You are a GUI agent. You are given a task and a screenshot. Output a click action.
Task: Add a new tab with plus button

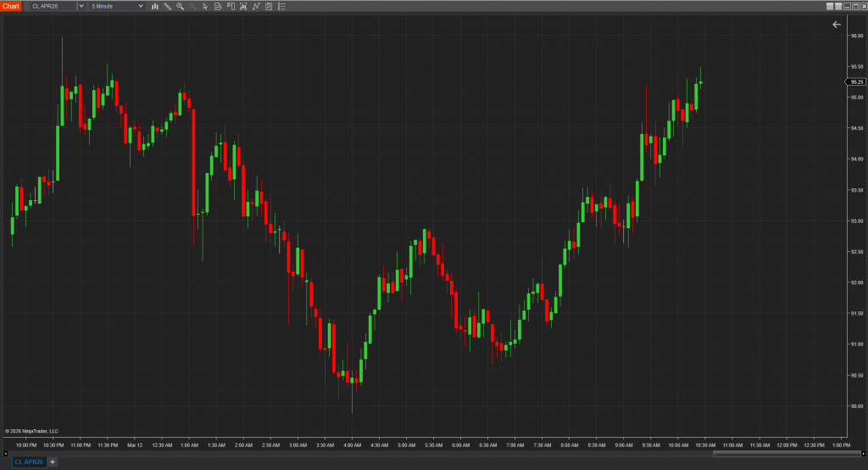[53, 462]
